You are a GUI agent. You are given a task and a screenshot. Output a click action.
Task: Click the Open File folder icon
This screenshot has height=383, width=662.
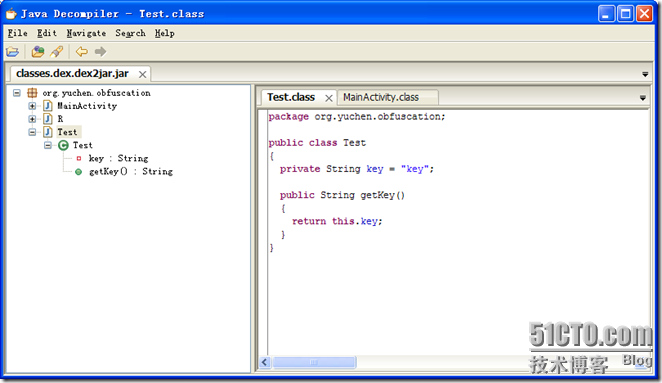tap(12, 52)
